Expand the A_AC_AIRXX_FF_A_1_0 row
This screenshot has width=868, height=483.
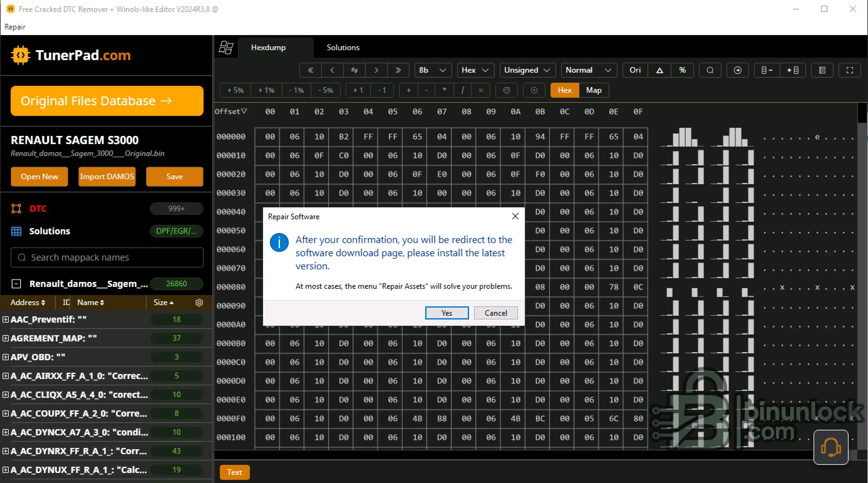tap(5, 376)
